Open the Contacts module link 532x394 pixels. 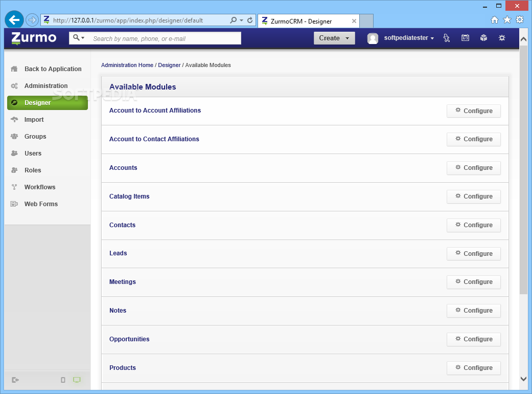[x=122, y=225]
